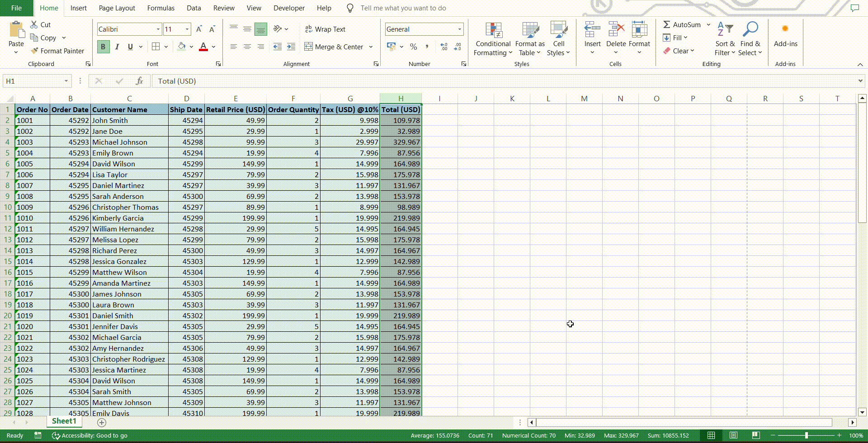Click the Select All corner triangle

(9, 98)
